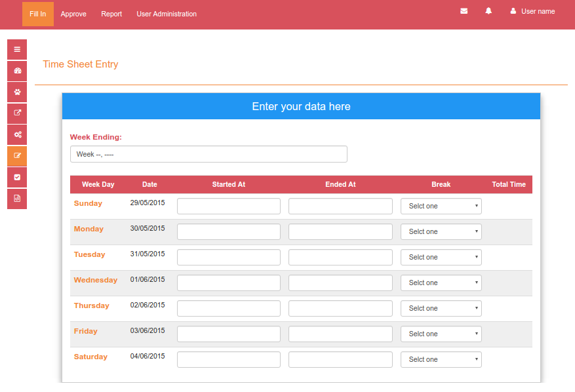The width and height of the screenshot is (575, 392).
Task: Click Friday's Ended At input field
Action: coord(340,334)
